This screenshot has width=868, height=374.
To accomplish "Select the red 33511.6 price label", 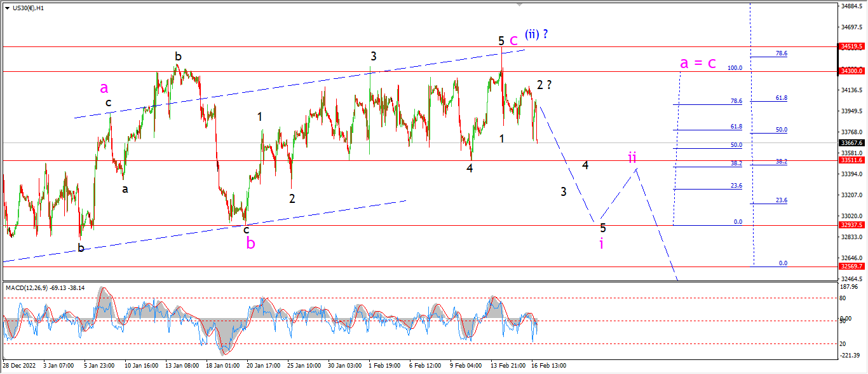I will coord(851,160).
